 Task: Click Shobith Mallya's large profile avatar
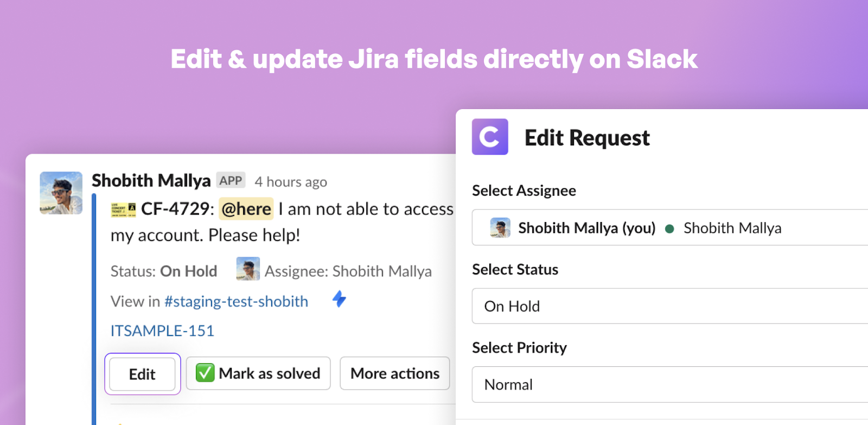[61, 193]
